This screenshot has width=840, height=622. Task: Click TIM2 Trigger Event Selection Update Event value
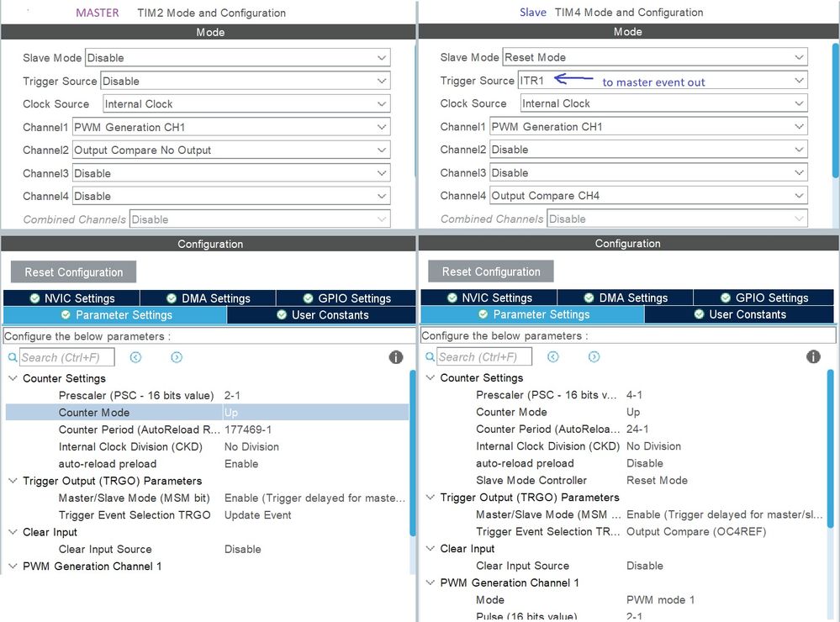tap(257, 515)
